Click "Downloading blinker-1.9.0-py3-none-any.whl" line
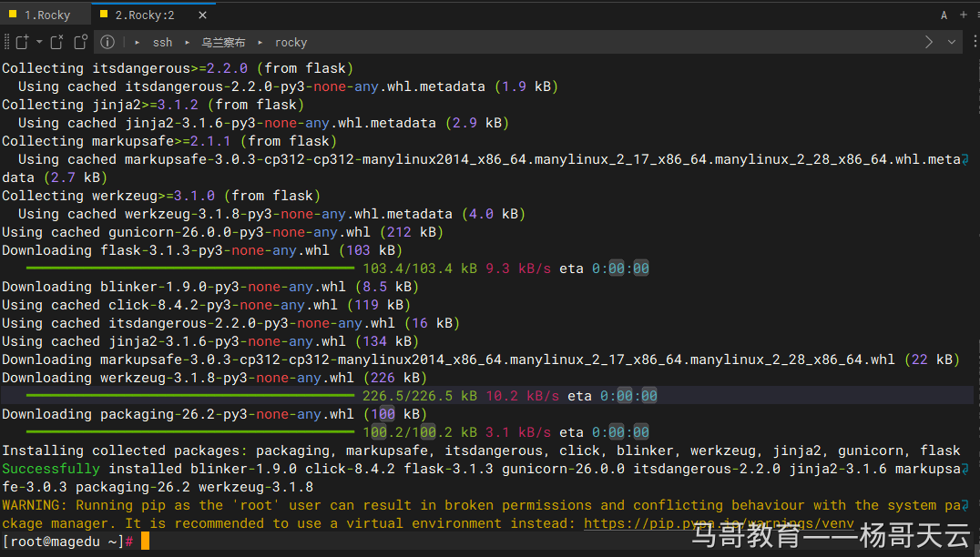The width and height of the screenshot is (980, 557). coord(210,287)
